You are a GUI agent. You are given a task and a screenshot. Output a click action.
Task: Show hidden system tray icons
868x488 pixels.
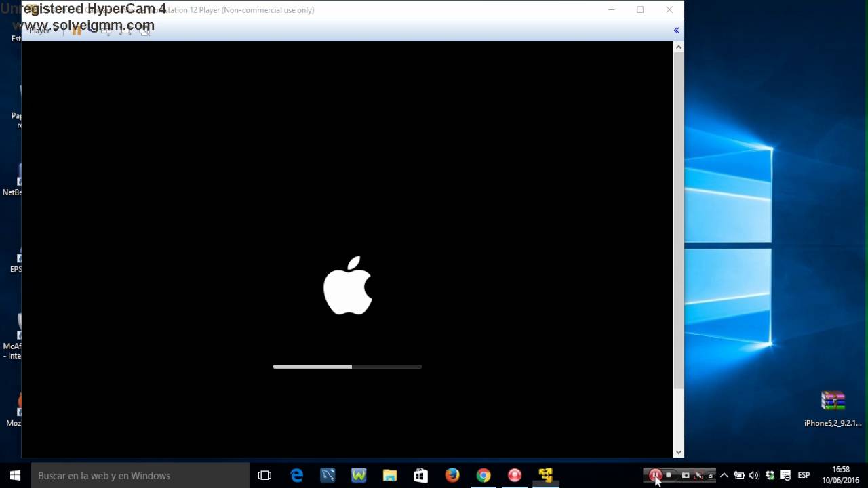click(724, 476)
